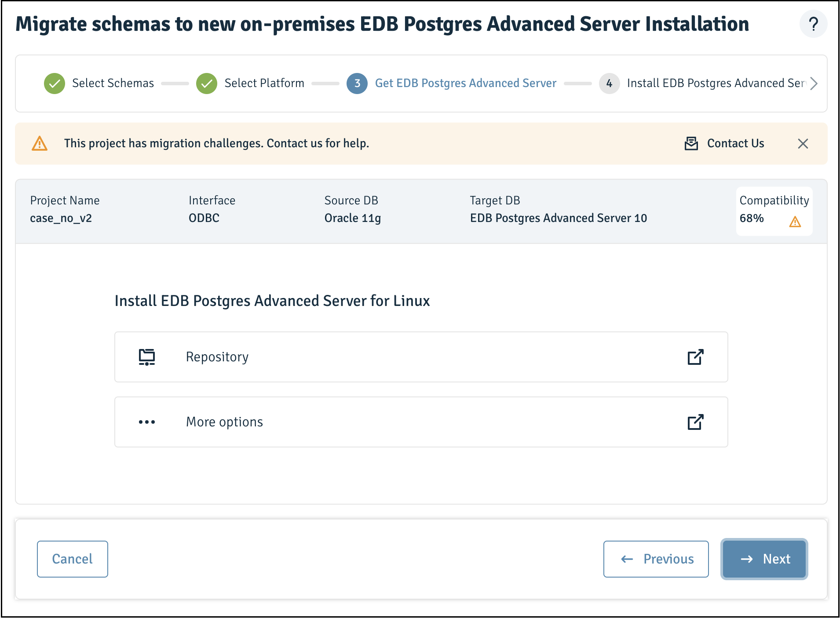
Task: Open Repository external link icon
Action: (x=695, y=357)
